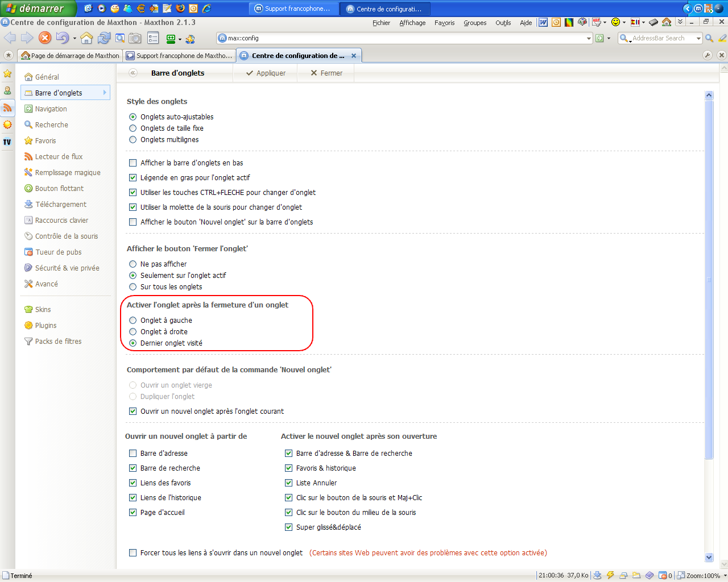Choose 'Onglet à gauche' radio option

(x=133, y=321)
